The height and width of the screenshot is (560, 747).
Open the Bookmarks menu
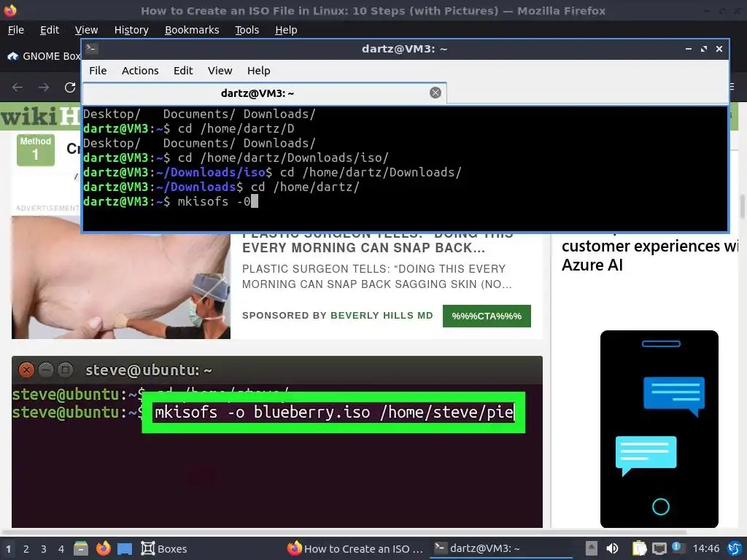192,30
